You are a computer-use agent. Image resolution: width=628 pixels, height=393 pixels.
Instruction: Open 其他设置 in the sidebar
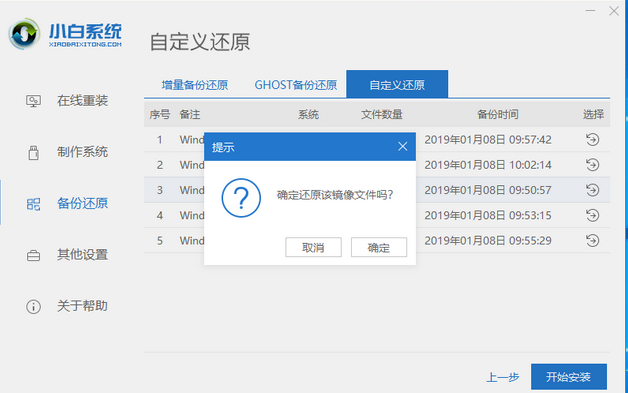[x=82, y=255]
